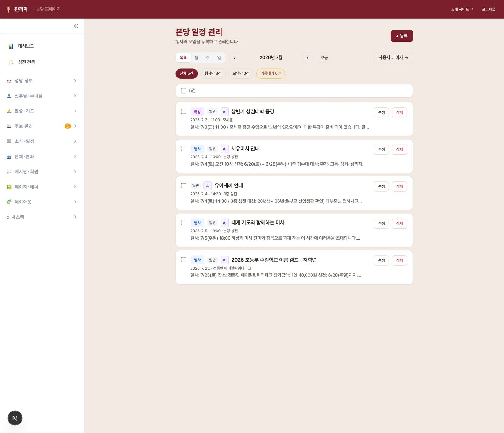
Task: Expand the 페이지·배너 menu chevron
Action: 75,187
